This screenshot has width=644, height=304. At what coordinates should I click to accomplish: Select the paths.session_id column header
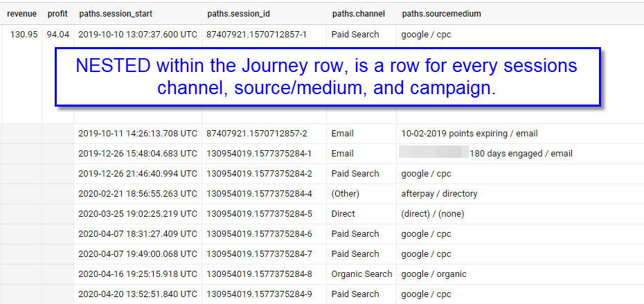tap(239, 14)
